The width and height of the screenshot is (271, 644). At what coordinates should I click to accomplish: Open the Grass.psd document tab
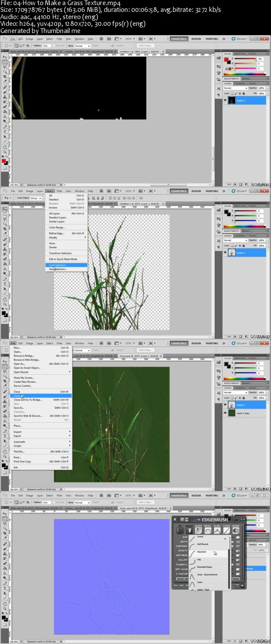pos(140,356)
